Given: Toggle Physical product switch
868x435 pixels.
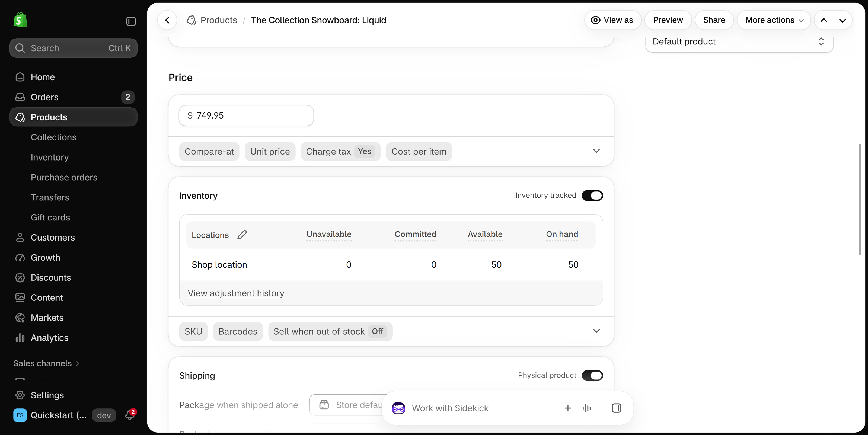Looking at the screenshot, I should point(592,375).
